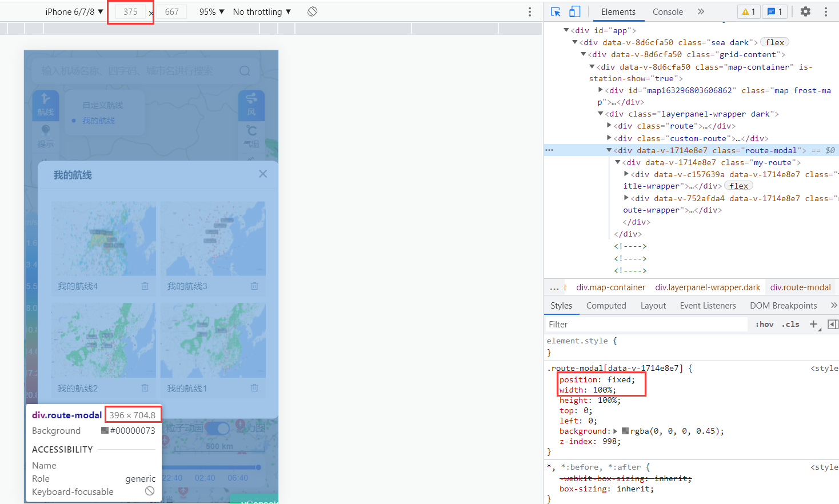Open device toolbar more options menu
The width and height of the screenshot is (839, 504).
pyautogui.click(x=530, y=11)
